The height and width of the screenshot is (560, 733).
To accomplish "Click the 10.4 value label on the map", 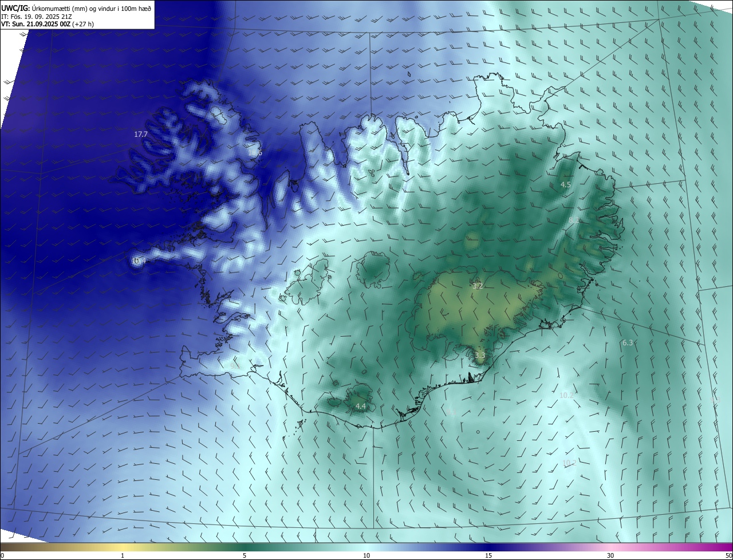I will tap(139, 261).
